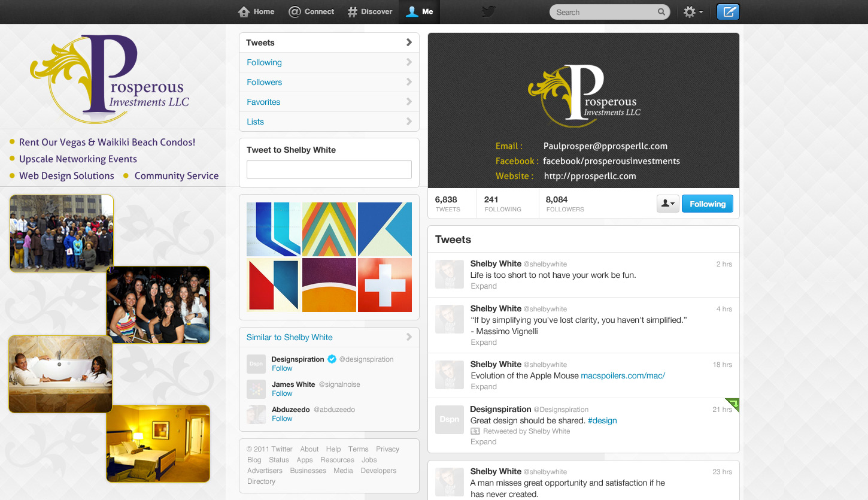Open the Resources footer link
The width and height of the screenshot is (868, 500).
pos(337,460)
